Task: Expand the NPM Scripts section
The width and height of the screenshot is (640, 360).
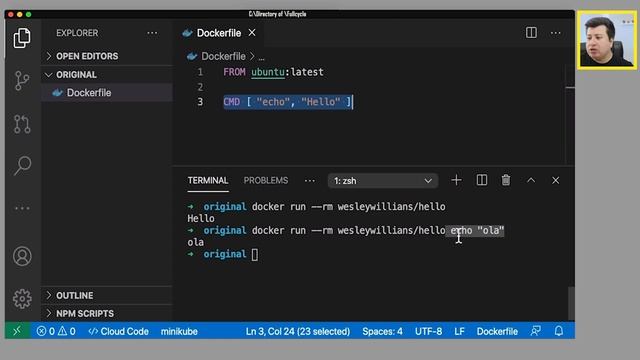Action: (107, 313)
